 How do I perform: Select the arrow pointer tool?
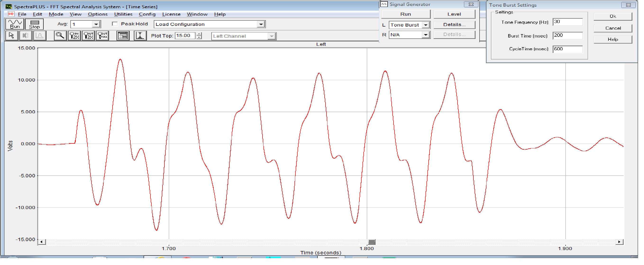[x=12, y=36]
